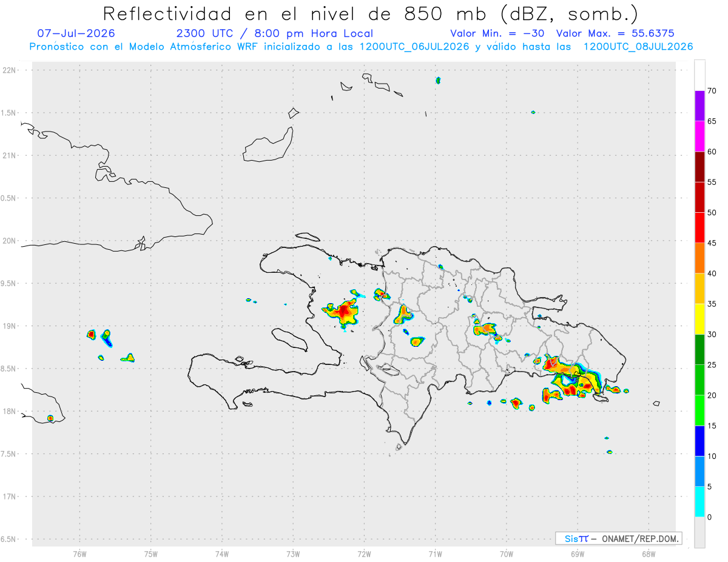Select the 'Valor Max. = 55.6375' text
The width and height of the screenshot is (728, 562).
click(615, 33)
